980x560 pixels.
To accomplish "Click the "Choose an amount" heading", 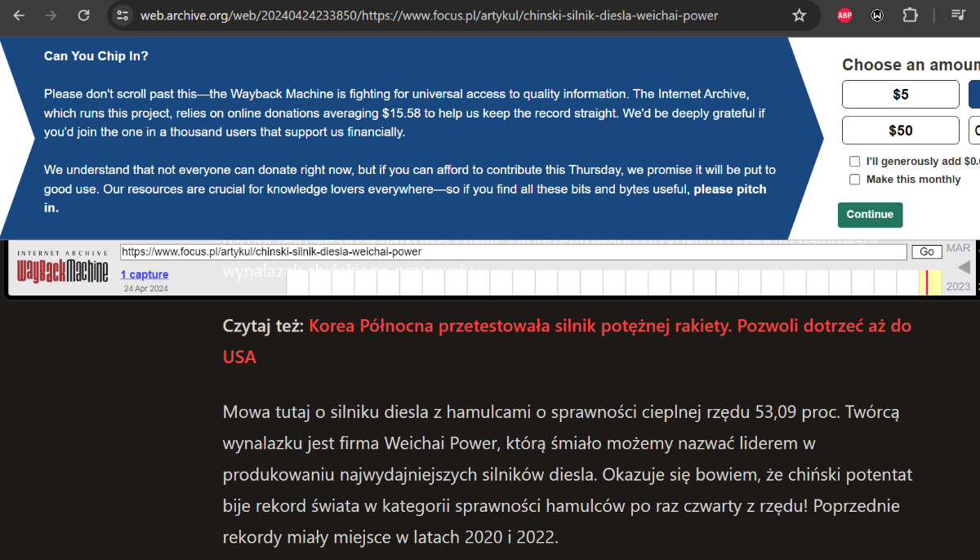I will 911,64.
